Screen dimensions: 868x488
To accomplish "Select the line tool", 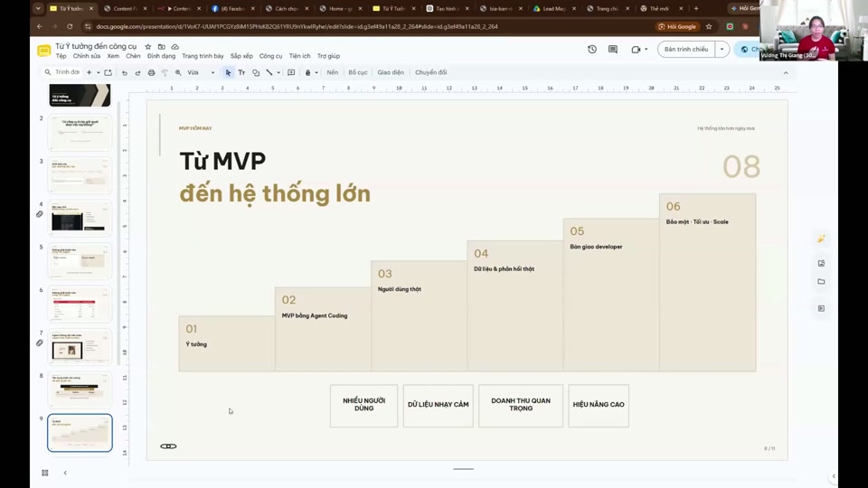I will click(269, 72).
